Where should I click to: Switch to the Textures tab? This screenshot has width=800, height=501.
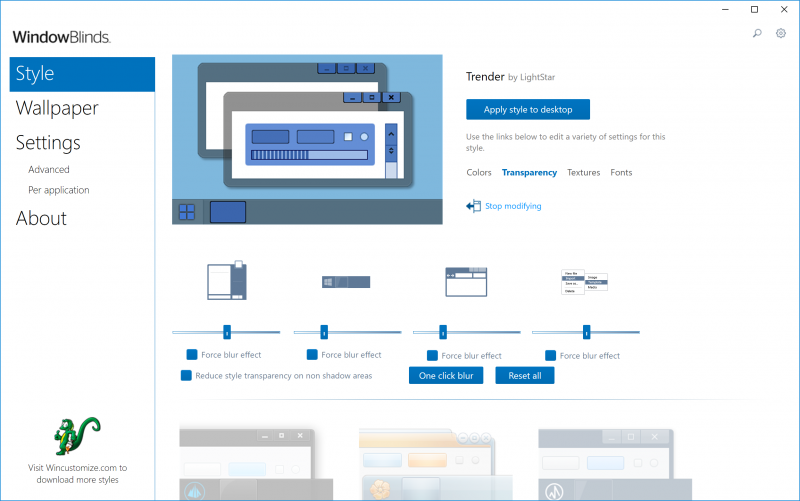click(x=583, y=172)
